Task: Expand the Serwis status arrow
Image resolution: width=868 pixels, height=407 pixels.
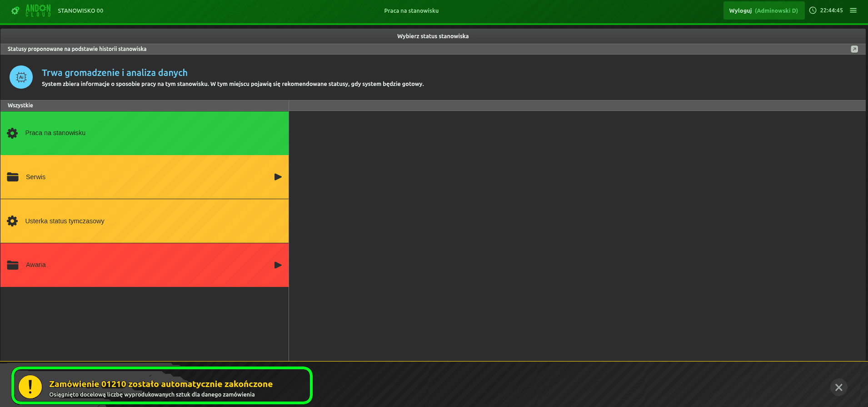Action: (278, 177)
